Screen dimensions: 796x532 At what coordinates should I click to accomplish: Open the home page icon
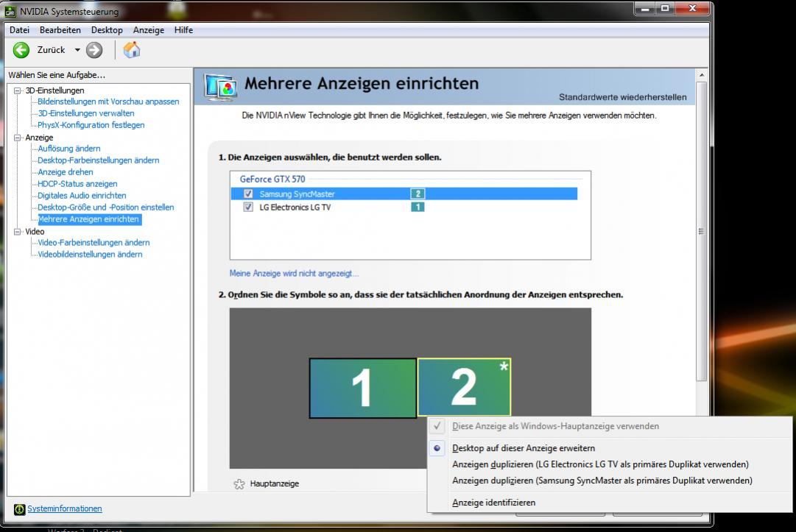[x=132, y=50]
